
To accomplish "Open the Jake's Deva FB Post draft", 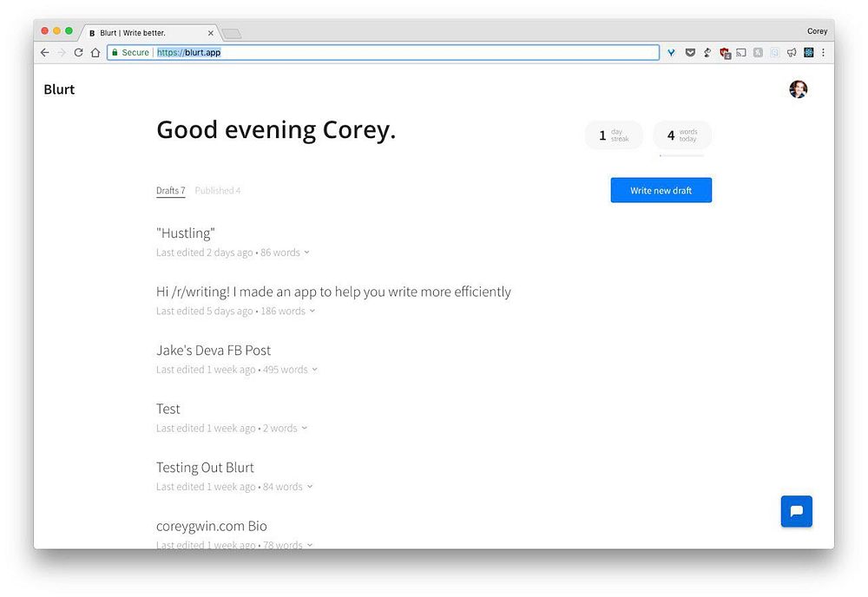I will pos(214,351).
